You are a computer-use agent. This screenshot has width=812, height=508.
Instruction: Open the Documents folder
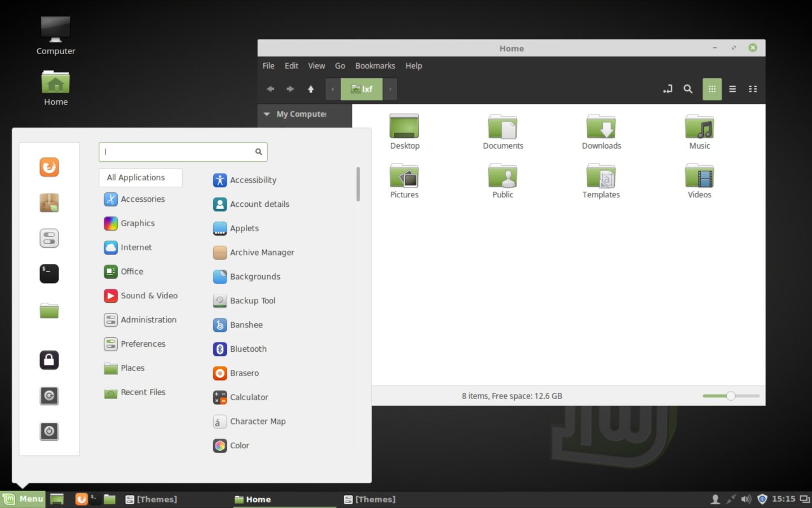[x=502, y=130]
